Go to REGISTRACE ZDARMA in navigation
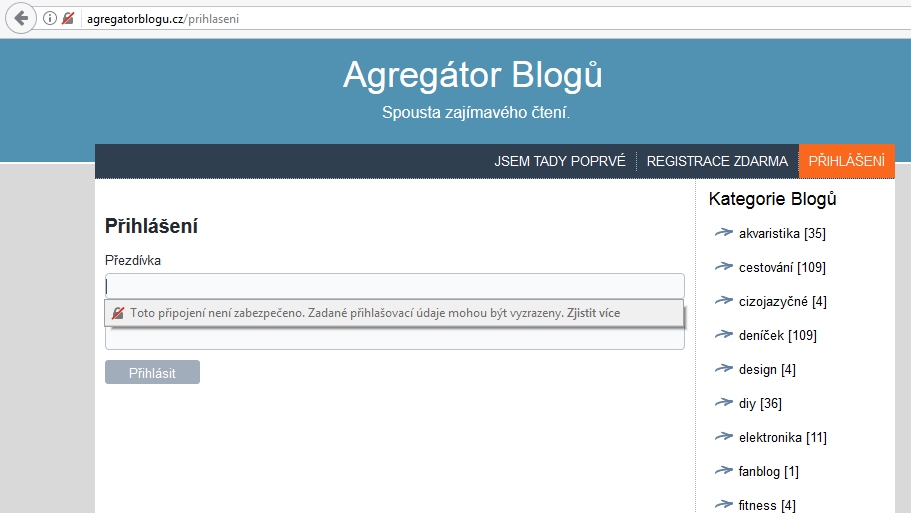This screenshot has width=911, height=513. click(x=717, y=161)
